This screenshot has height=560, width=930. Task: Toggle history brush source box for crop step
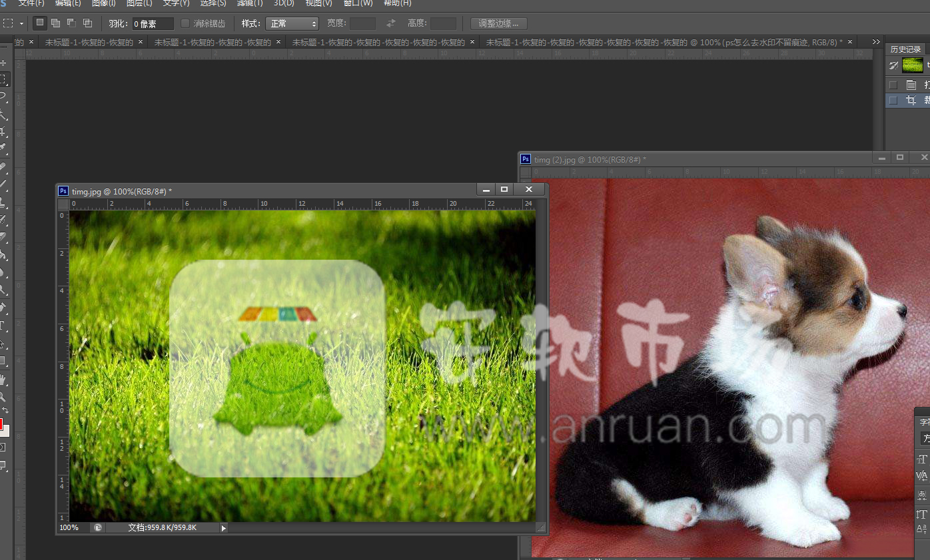893,101
